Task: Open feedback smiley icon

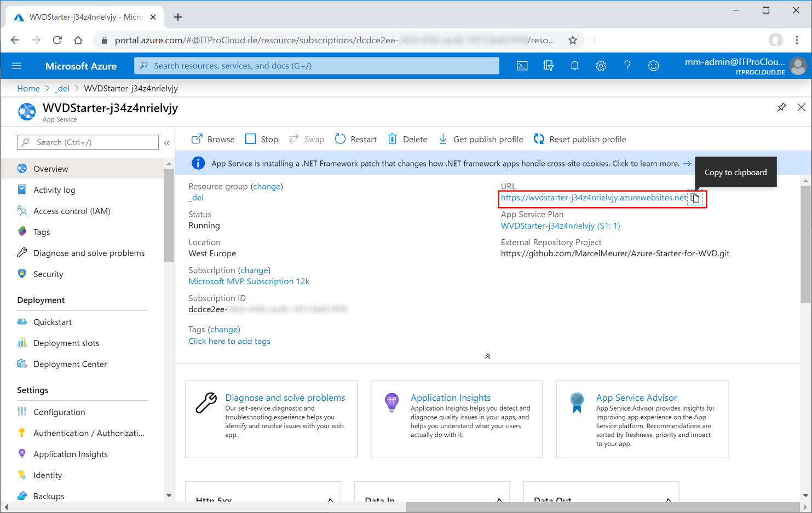Action: point(653,66)
